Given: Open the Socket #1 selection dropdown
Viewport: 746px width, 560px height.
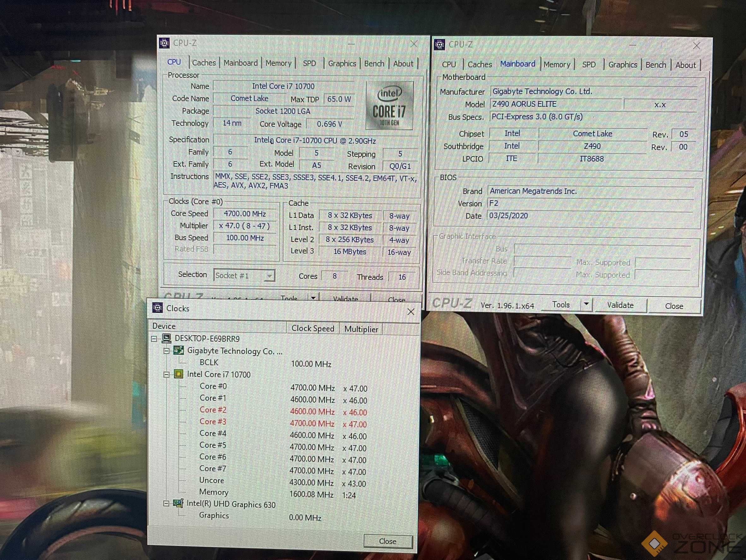Looking at the screenshot, I should point(269,276).
